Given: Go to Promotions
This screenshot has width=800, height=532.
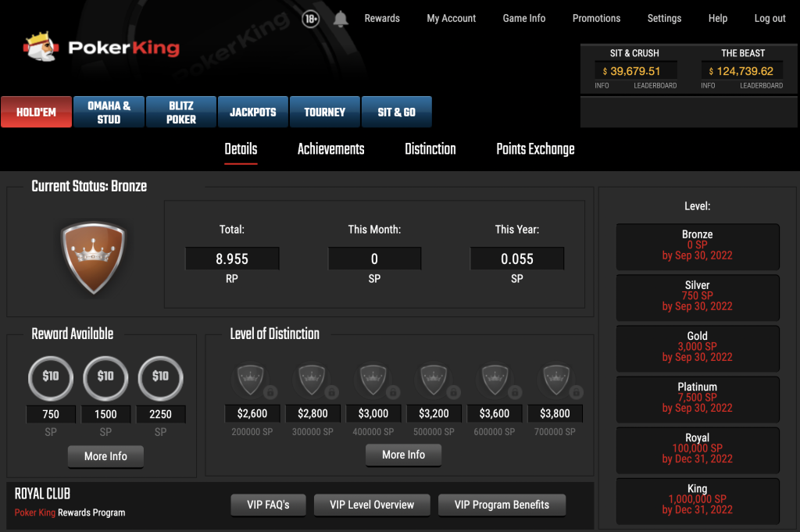Looking at the screenshot, I should coord(596,19).
